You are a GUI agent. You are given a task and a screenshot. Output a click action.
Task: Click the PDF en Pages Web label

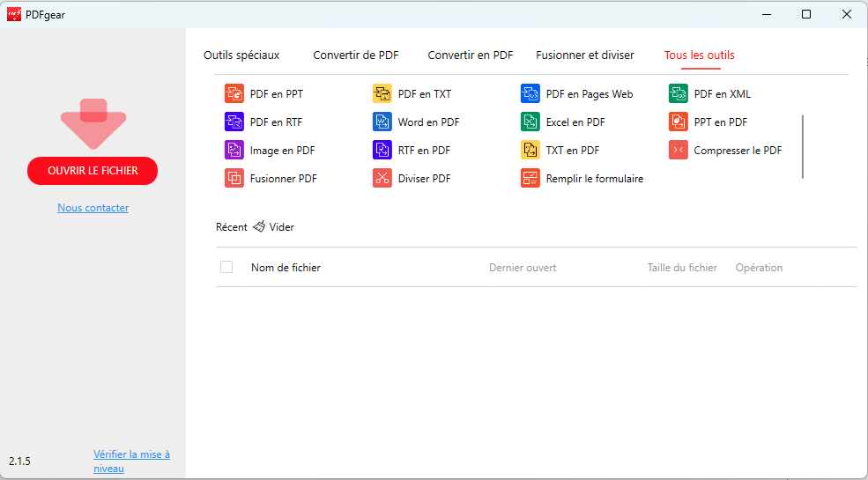click(590, 94)
